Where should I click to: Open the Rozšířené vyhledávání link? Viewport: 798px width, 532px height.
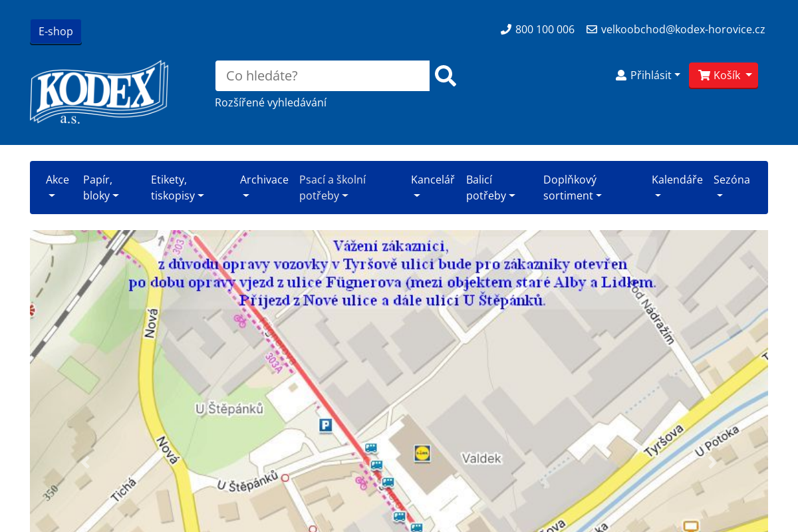(271, 102)
